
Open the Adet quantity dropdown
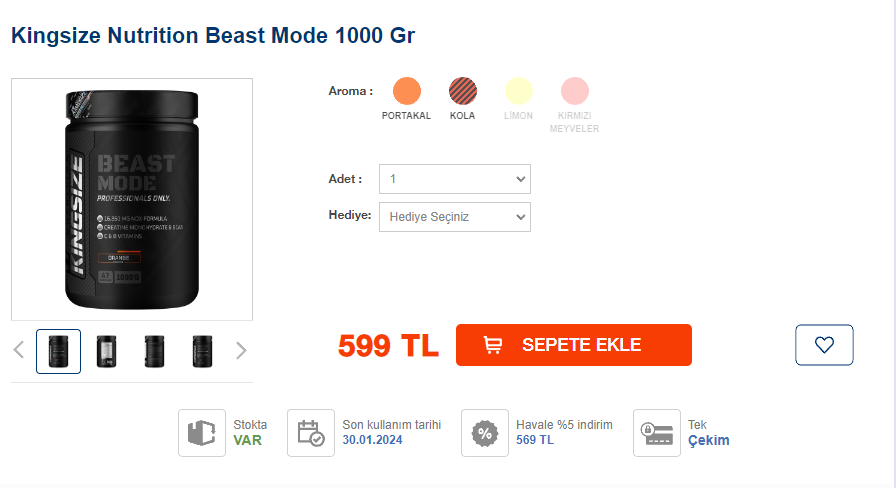click(x=454, y=179)
